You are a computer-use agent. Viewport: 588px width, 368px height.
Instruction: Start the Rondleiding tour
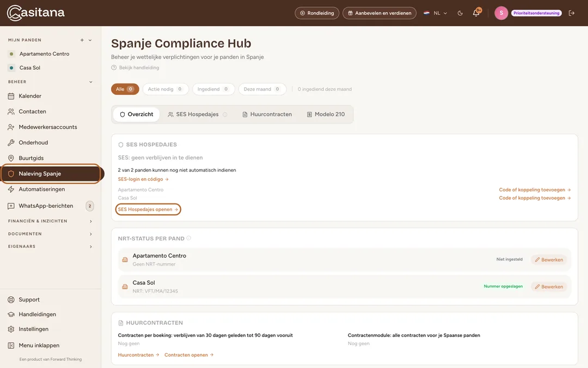pyautogui.click(x=317, y=13)
